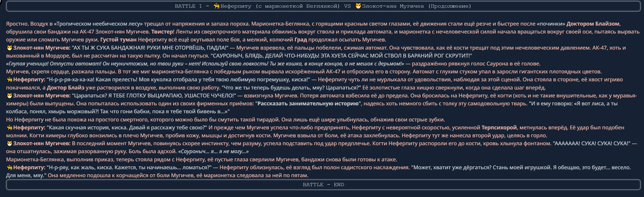Click bold text 'Доктором Блайзом' in first paragraph
This screenshot has width=644, height=197.
click(593, 24)
